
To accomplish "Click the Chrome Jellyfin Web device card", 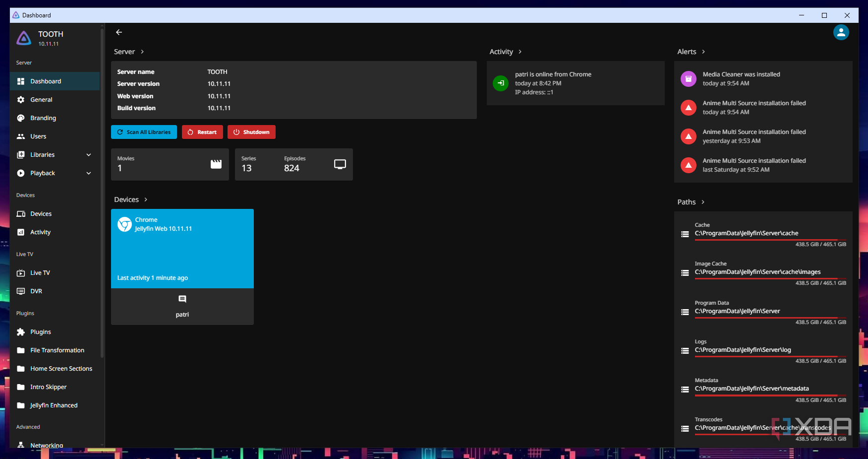I will 182,249.
